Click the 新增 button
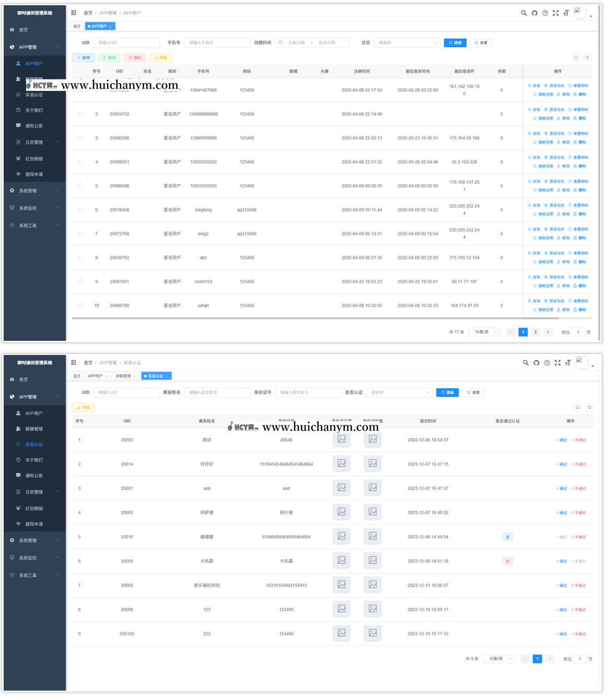 84,57
